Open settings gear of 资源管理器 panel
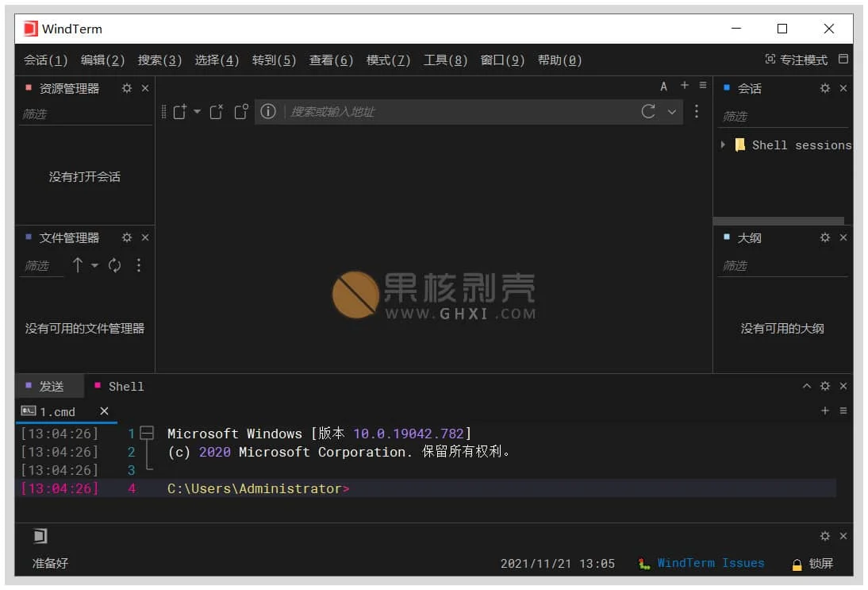This screenshot has height=590, width=868. click(127, 88)
